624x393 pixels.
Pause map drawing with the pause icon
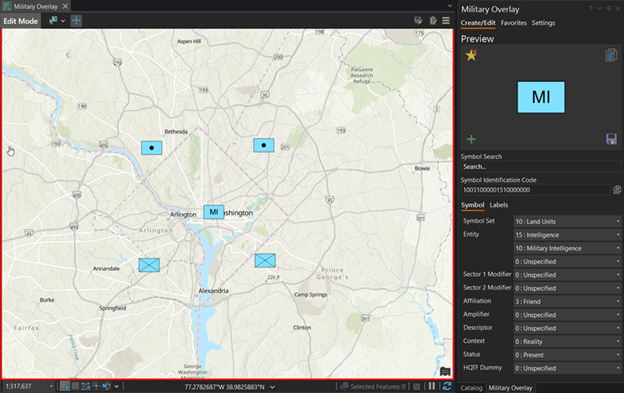[x=432, y=386]
